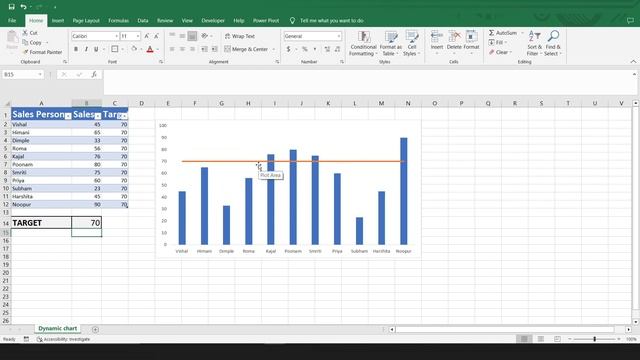Open the Sales column filter dropdown
Screen dimensions: 640x360
[x=98, y=116]
